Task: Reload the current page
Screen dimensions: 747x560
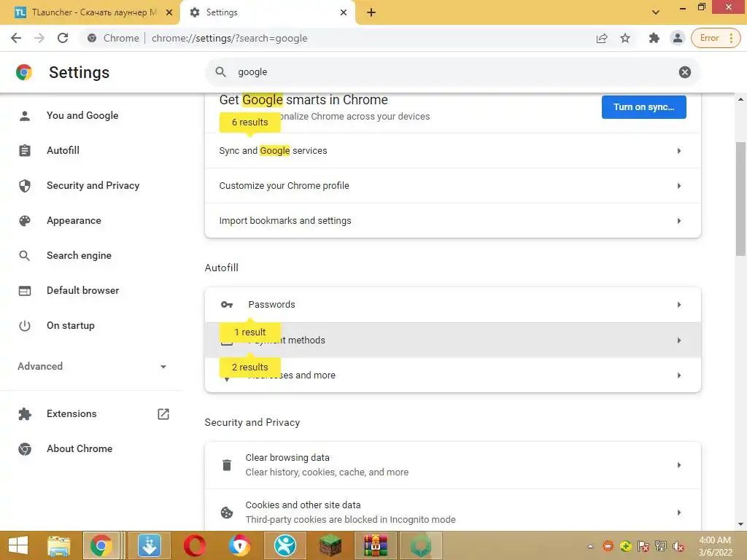Action: 63,38
